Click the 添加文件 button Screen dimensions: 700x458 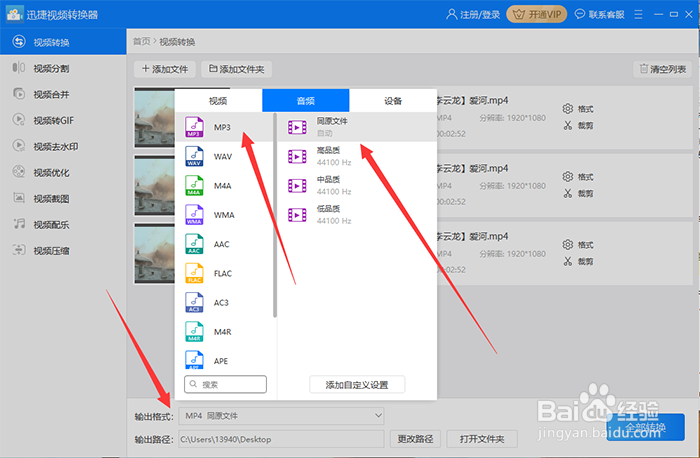(x=165, y=69)
